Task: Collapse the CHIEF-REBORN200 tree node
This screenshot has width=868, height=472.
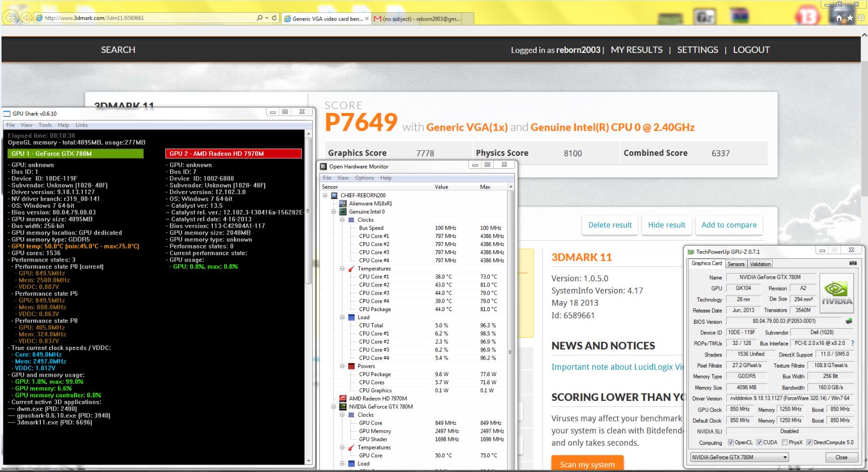Action: [325, 195]
